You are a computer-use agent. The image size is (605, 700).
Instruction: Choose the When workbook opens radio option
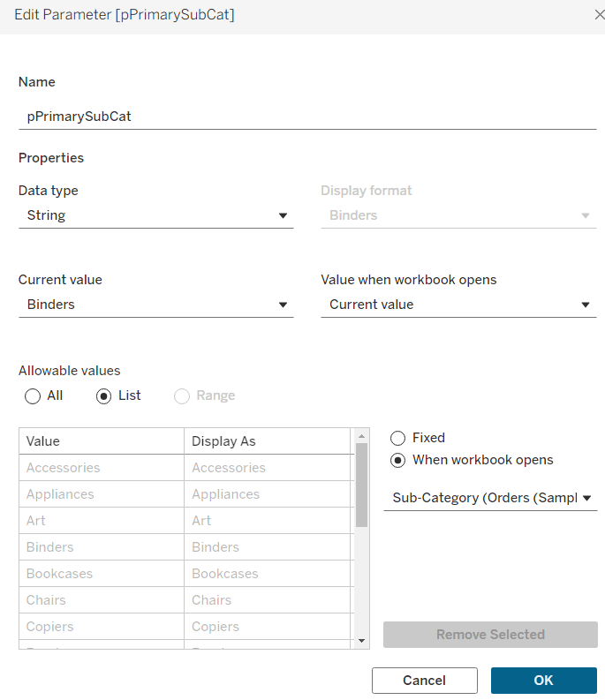(x=398, y=460)
